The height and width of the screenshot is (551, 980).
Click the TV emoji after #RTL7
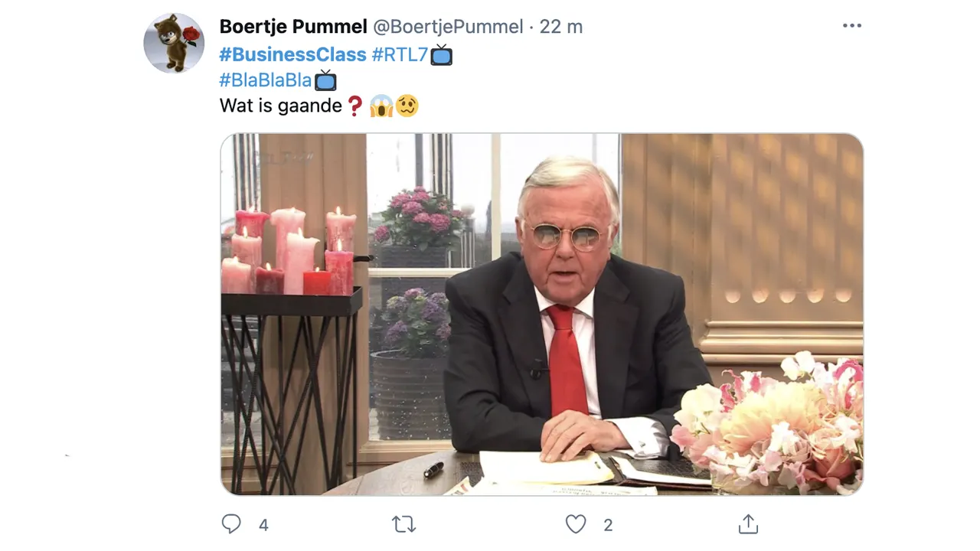[442, 55]
